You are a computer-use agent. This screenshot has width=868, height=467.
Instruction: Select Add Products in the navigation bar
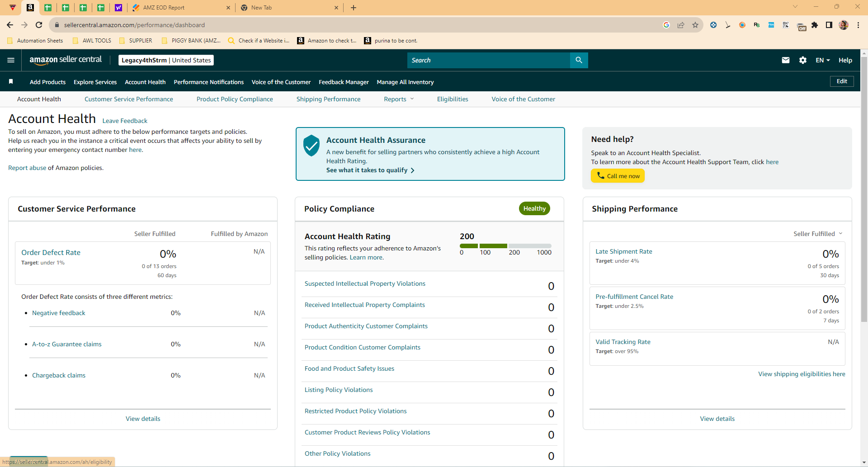coord(47,82)
